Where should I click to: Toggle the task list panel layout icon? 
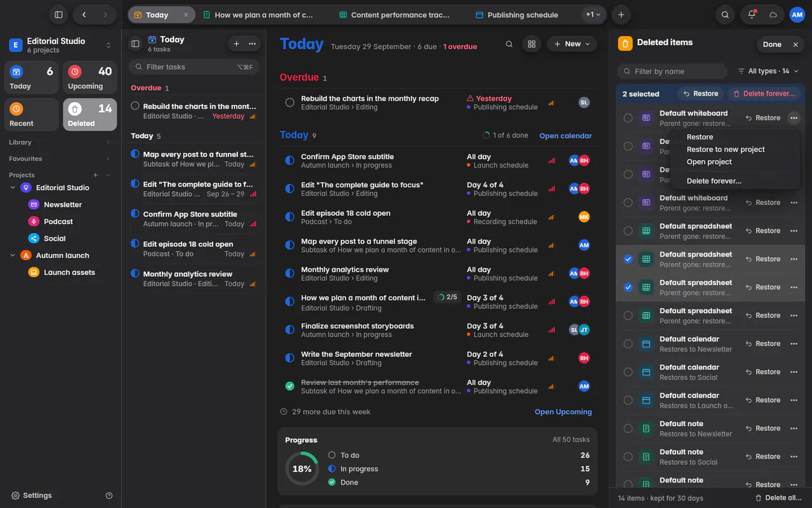tap(135, 44)
